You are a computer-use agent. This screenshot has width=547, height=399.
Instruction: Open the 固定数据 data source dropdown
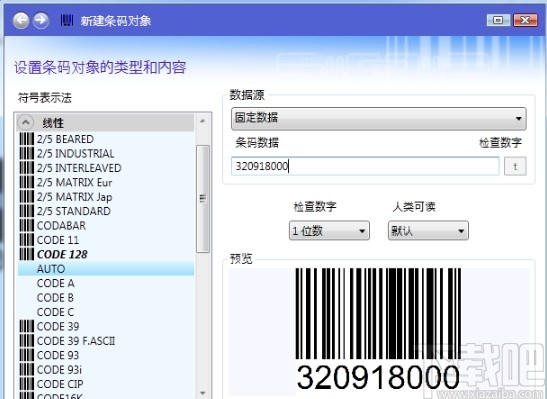[x=379, y=118]
